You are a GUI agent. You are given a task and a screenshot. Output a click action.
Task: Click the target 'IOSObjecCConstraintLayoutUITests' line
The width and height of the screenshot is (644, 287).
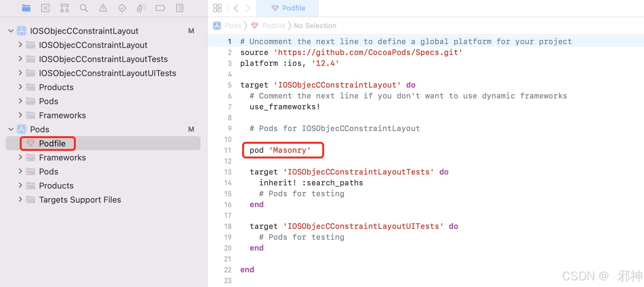coord(354,226)
